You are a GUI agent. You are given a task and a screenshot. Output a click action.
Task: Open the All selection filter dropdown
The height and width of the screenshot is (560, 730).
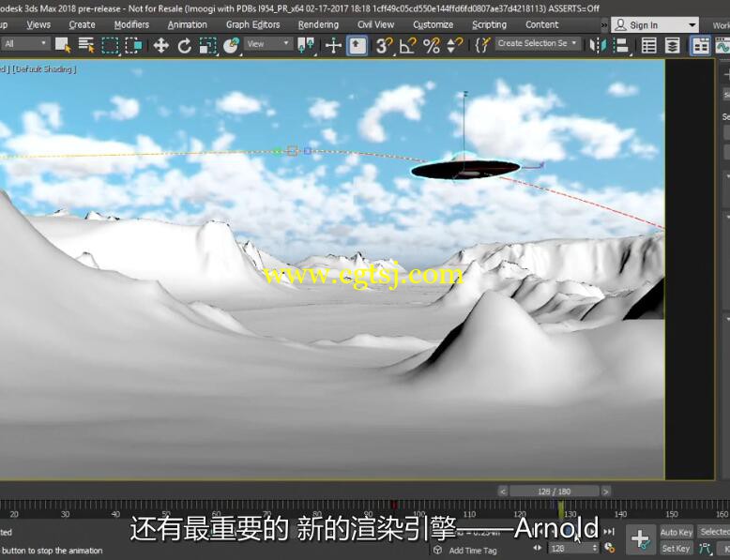click(x=25, y=44)
